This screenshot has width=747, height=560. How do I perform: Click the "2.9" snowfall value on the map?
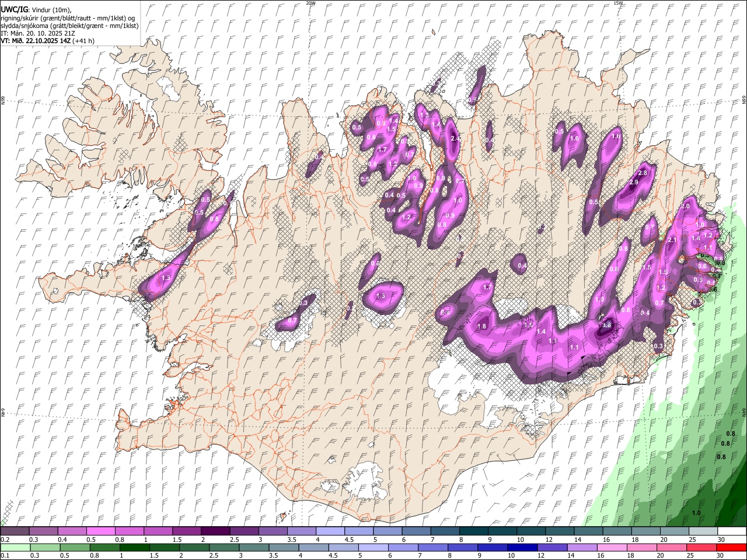click(634, 183)
